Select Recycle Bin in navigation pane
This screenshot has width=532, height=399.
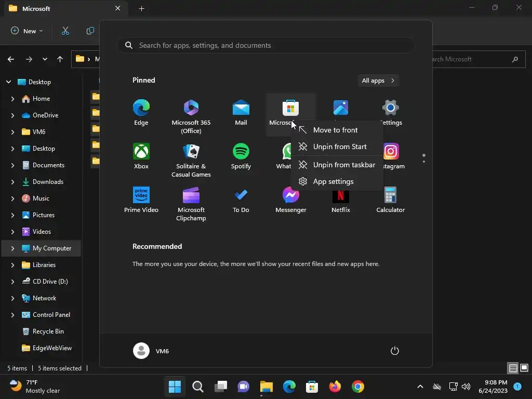[x=48, y=331]
